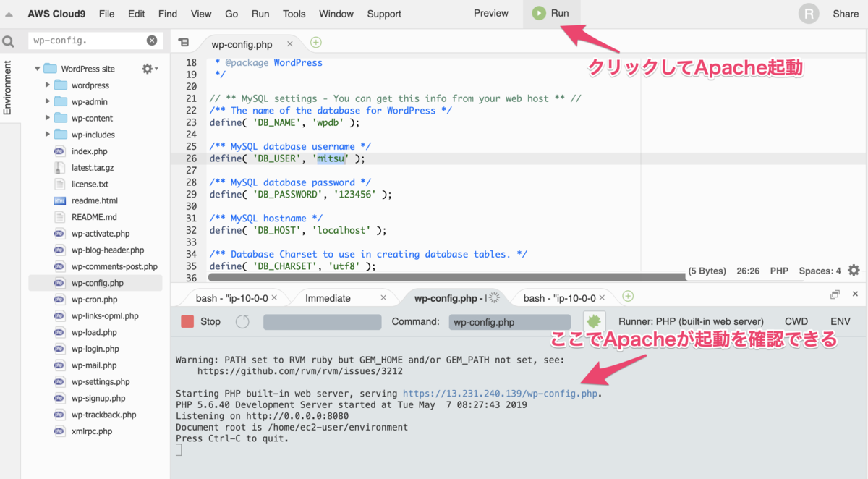This screenshot has width=868, height=479.
Task: Select wp-cron.php in file tree
Action: [95, 300]
